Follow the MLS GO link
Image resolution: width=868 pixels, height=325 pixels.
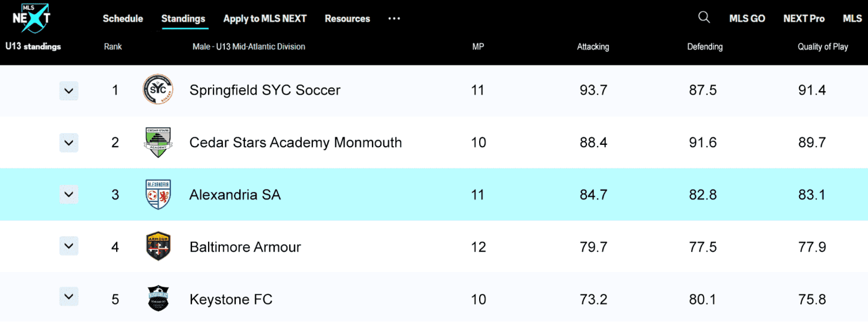(747, 19)
